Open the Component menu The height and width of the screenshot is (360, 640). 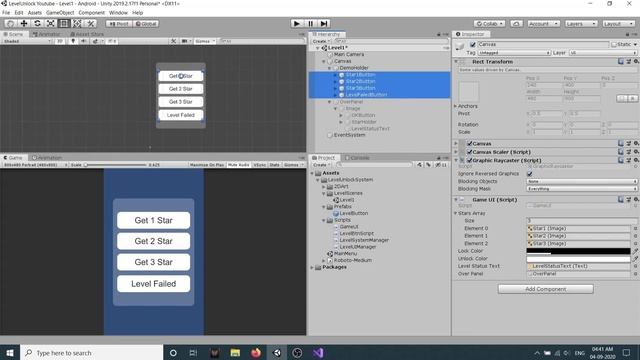click(91, 13)
